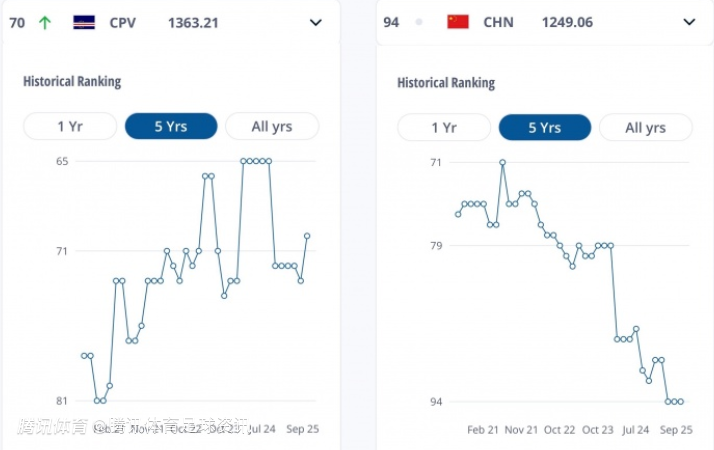Click the CHN team code label

click(x=499, y=22)
